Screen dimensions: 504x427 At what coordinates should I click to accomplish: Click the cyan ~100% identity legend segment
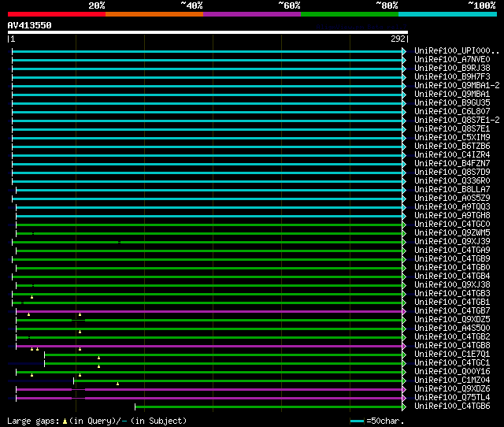[x=447, y=13]
